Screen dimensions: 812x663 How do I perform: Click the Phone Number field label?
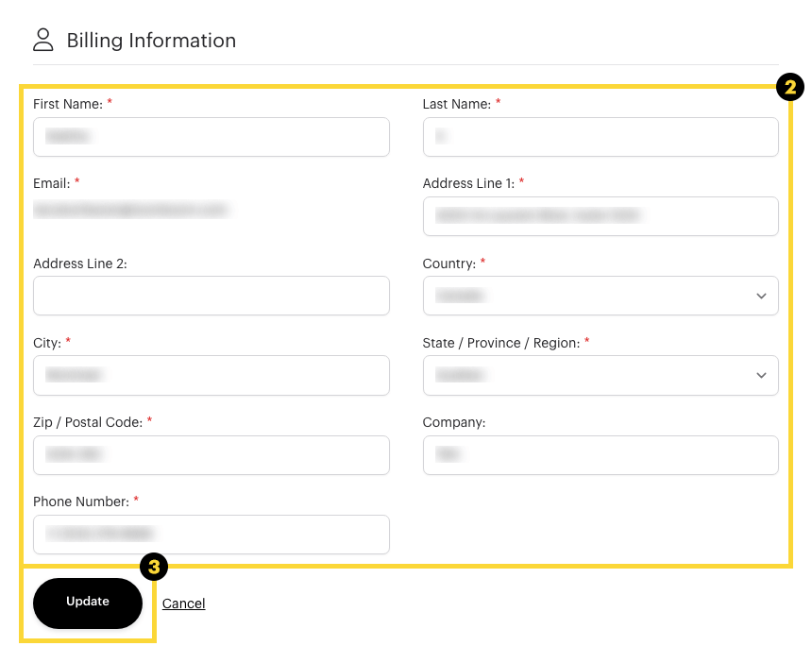80,501
